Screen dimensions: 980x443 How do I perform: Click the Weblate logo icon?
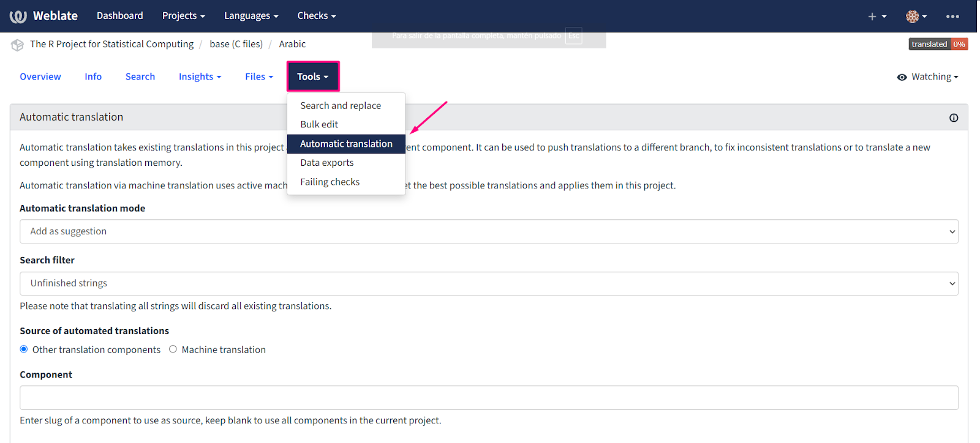click(18, 17)
